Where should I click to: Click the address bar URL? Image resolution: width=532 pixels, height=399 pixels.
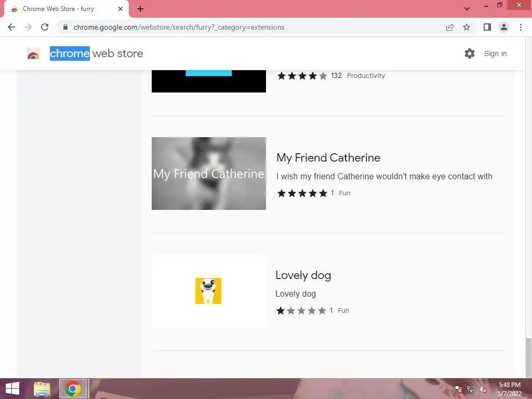[179, 27]
